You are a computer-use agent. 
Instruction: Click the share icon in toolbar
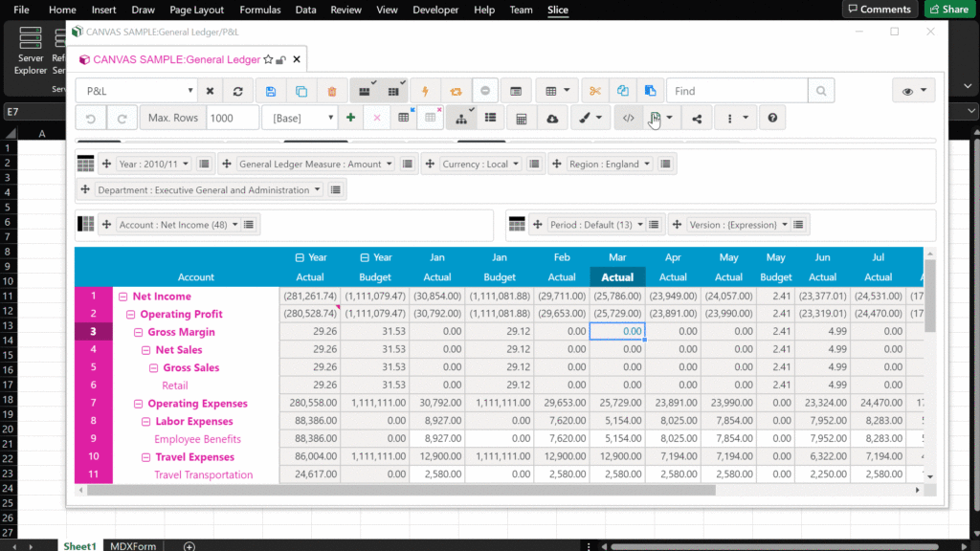tap(697, 119)
